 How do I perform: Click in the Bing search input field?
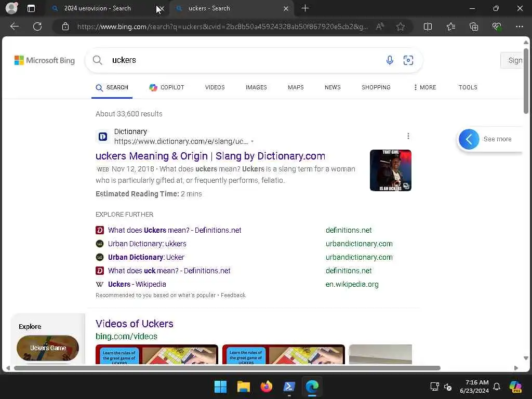pyautogui.click(x=244, y=60)
